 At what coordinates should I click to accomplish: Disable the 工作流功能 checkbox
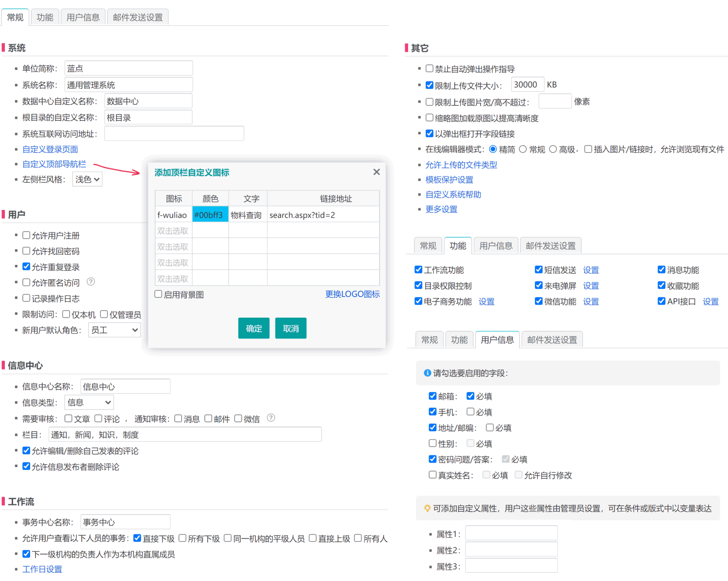click(x=418, y=269)
